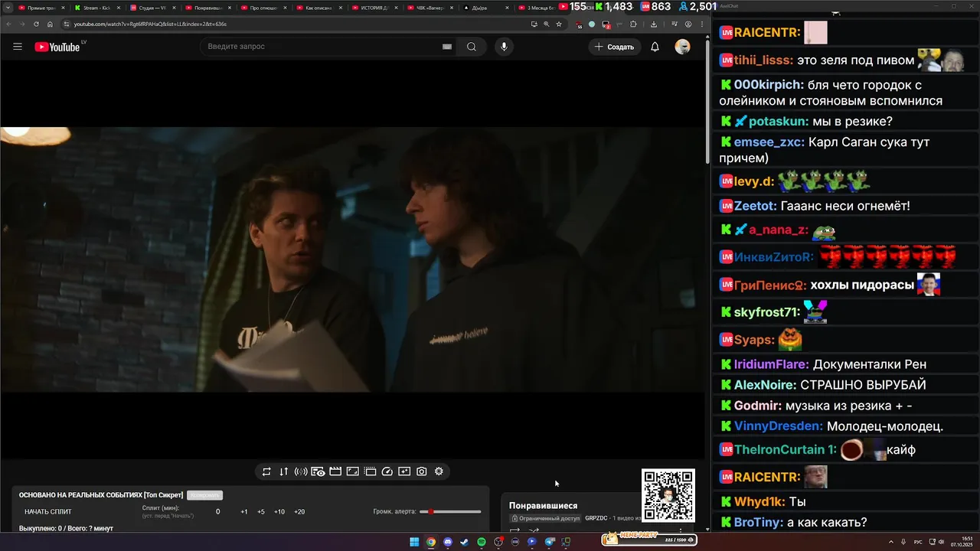Open YouTube notifications bell
This screenshot has width=980, height=551.
655,47
